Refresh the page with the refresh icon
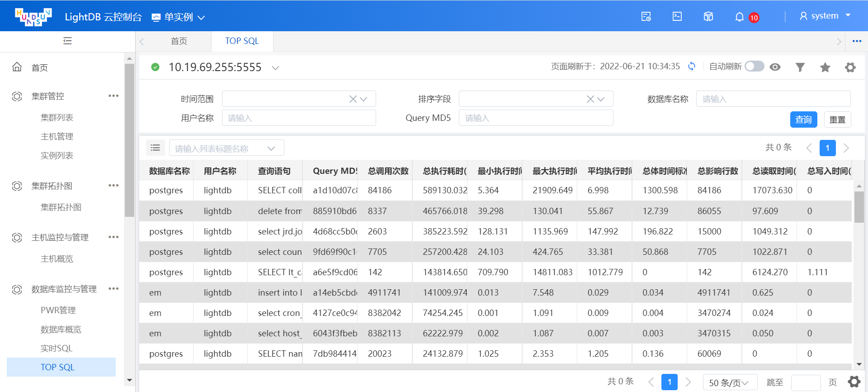Screen dimensions: 868x392 [x=692, y=67]
